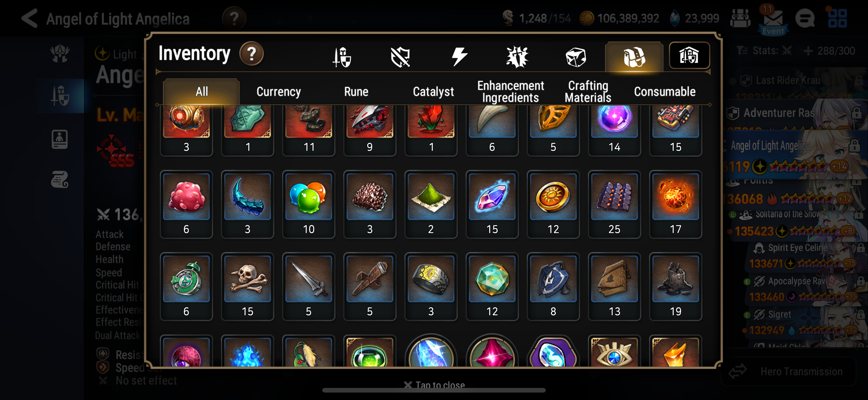Viewport: 868px width, 400px height.
Task: Open the Crafting Materials tab
Action: (588, 91)
